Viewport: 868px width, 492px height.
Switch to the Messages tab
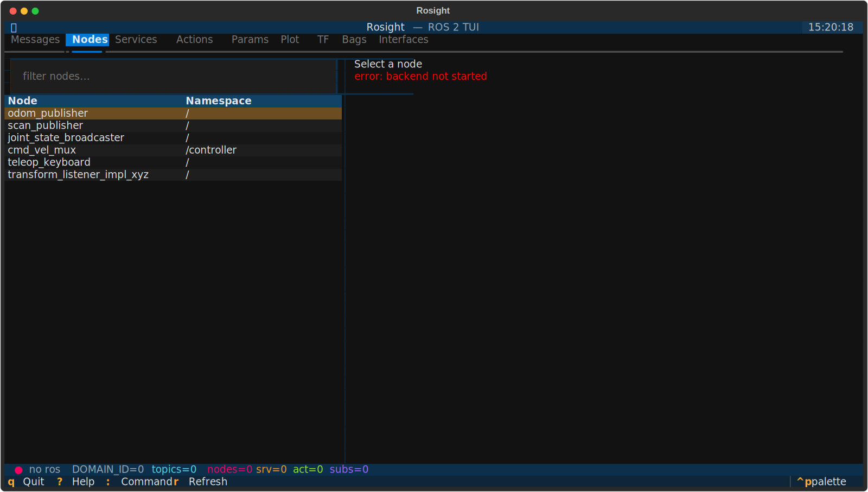pyautogui.click(x=35, y=40)
